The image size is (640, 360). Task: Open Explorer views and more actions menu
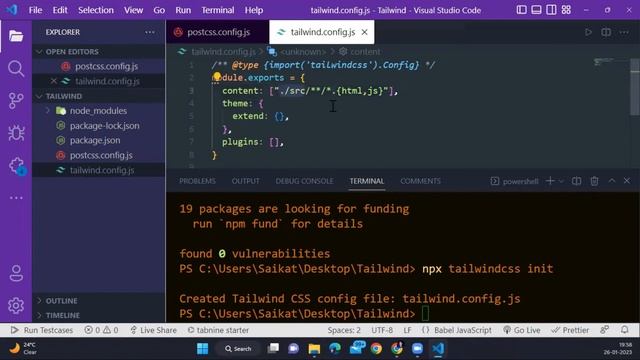150,32
